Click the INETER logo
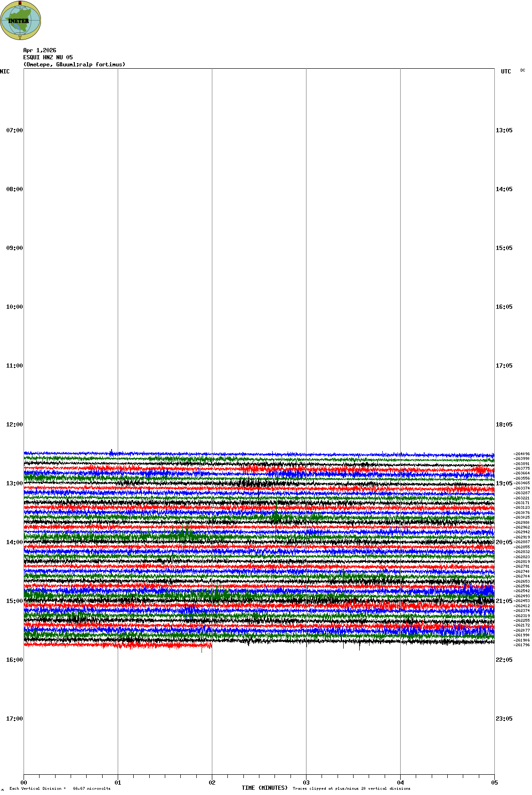 [21, 20]
